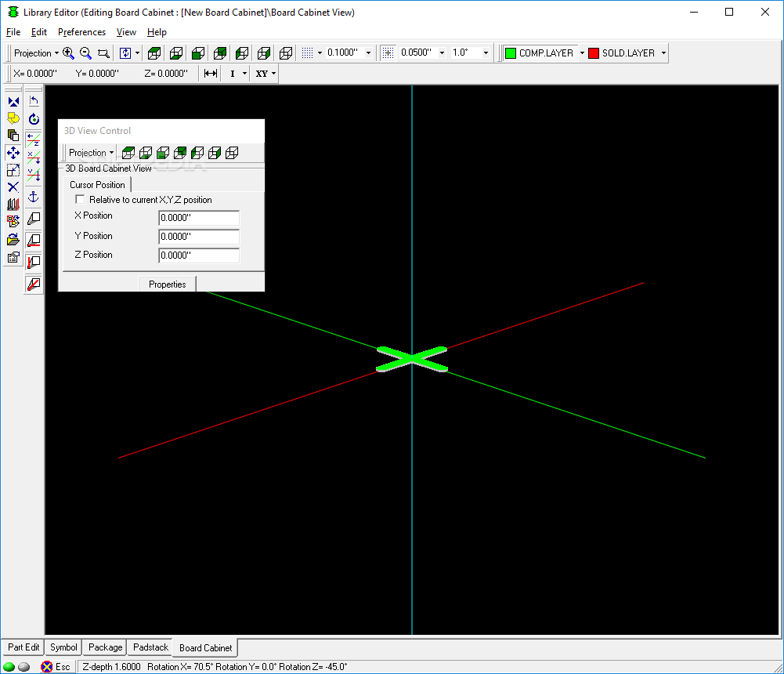784x674 pixels.
Task: Click the Y axis constraint icon
Action: [x=34, y=175]
